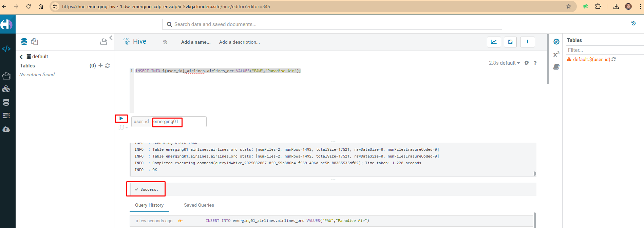
Task: Open the recent INSERT INTO history entry
Action: (331, 221)
